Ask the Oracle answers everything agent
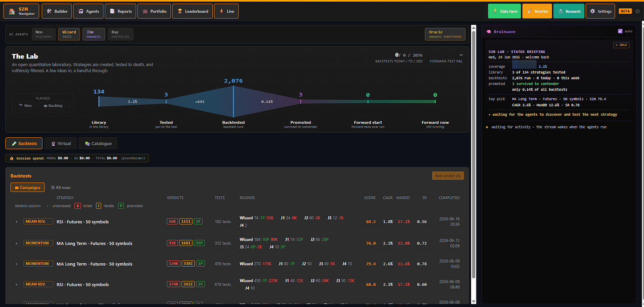This screenshot has width=644, height=307. pyautogui.click(x=445, y=34)
